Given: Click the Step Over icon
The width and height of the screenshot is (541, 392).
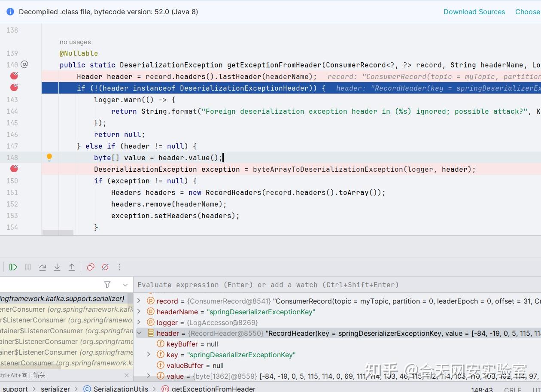Looking at the screenshot, I should 43,267.
